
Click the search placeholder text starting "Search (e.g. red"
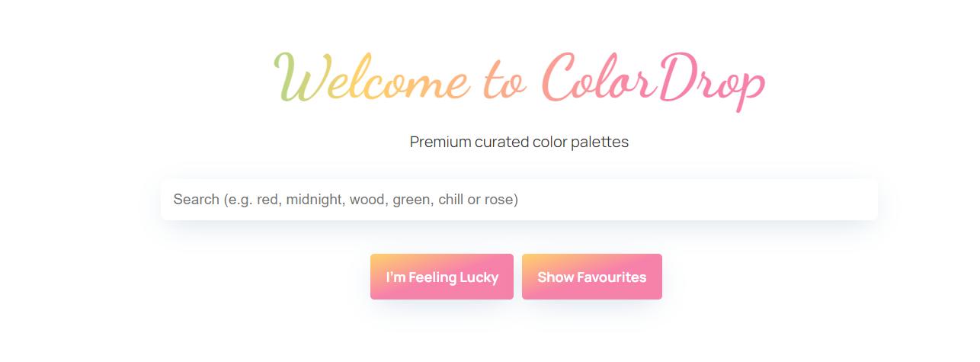click(x=345, y=200)
